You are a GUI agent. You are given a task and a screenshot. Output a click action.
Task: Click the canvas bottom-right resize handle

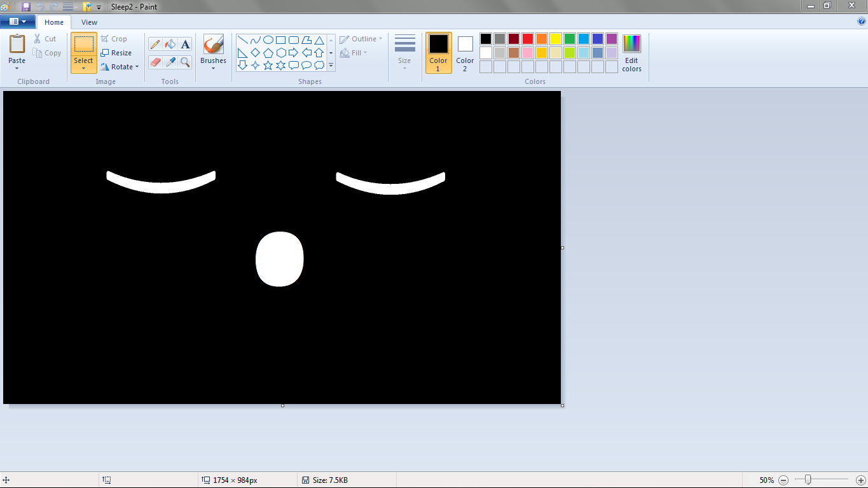[563, 405]
